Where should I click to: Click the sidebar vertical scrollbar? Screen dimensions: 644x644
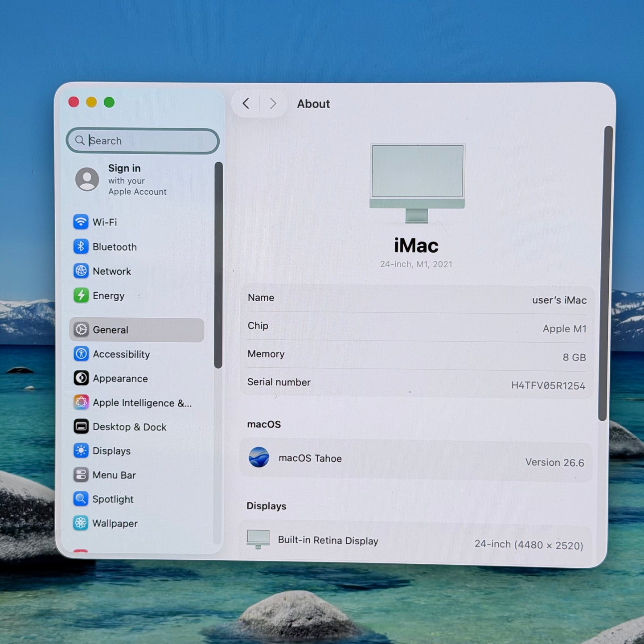[218, 265]
